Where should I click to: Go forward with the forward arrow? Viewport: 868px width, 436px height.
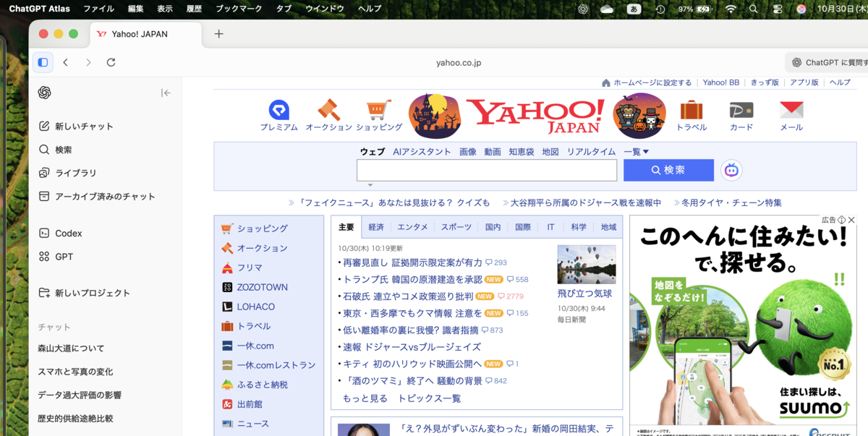pyautogui.click(x=88, y=62)
